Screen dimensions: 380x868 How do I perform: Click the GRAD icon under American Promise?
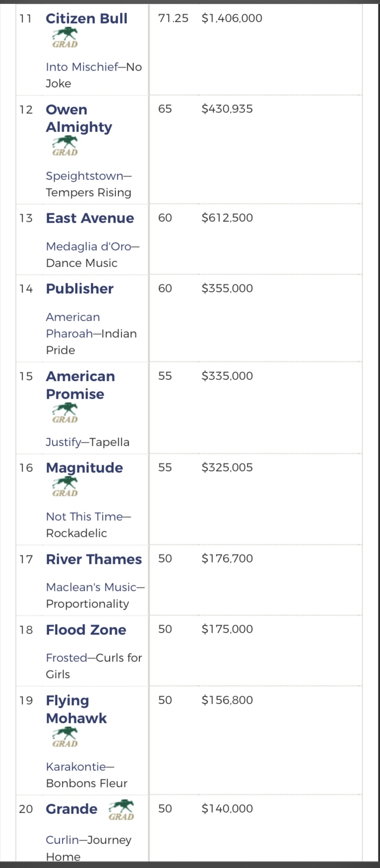coord(65,413)
